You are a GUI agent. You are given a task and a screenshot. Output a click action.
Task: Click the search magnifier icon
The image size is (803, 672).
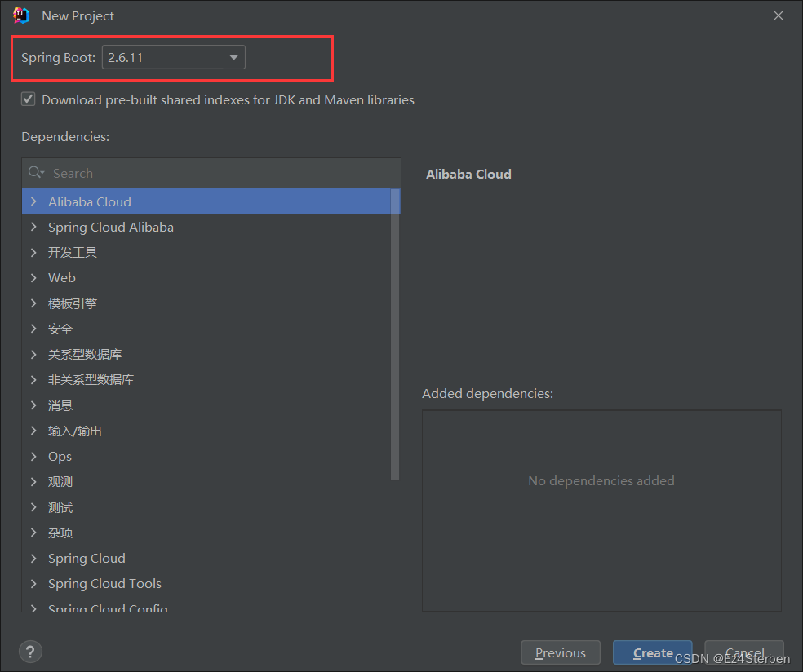point(36,172)
